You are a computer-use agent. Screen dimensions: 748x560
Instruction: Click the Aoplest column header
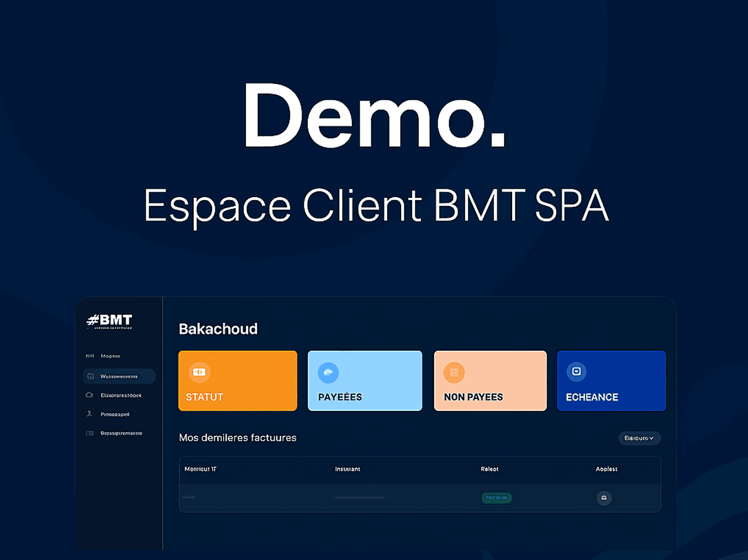click(x=607, y=469)
